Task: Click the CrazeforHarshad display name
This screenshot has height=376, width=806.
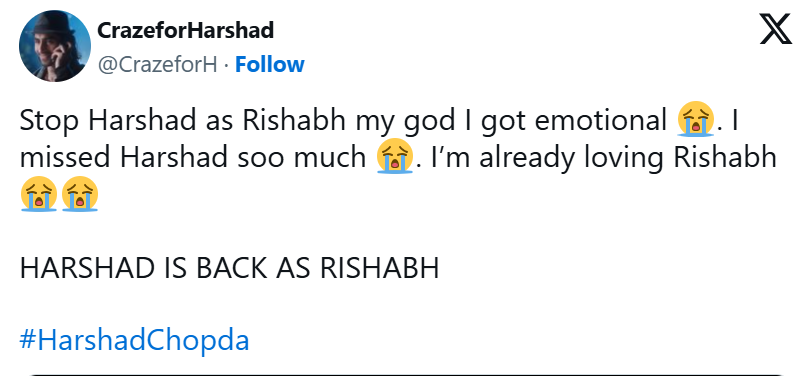Action: tap(185, 30)
